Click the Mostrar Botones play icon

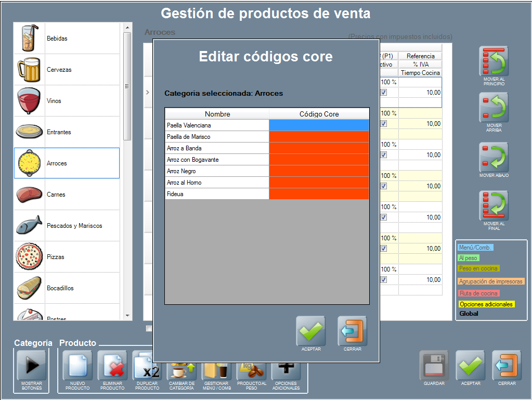coord(32,365)
